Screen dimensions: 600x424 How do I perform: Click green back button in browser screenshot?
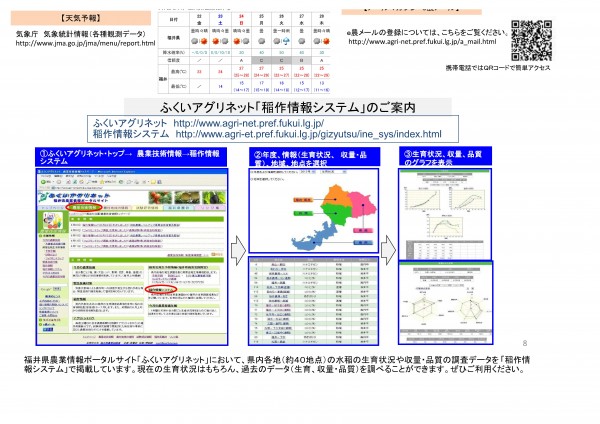[x=43, y=182]
